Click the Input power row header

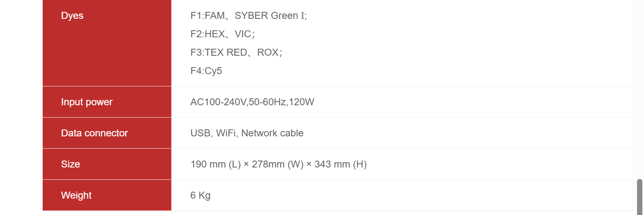click(x=87, y=102)
